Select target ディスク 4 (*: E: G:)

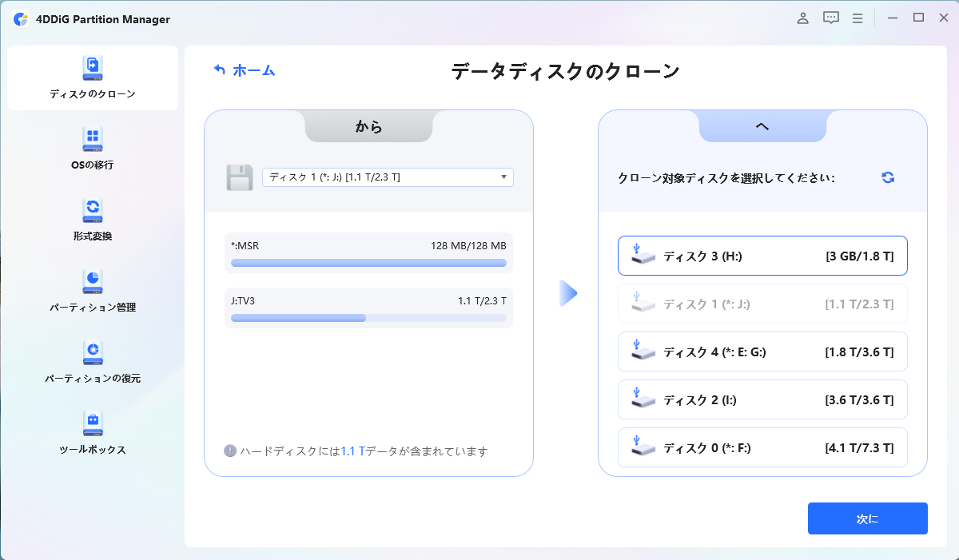point(762,352)
